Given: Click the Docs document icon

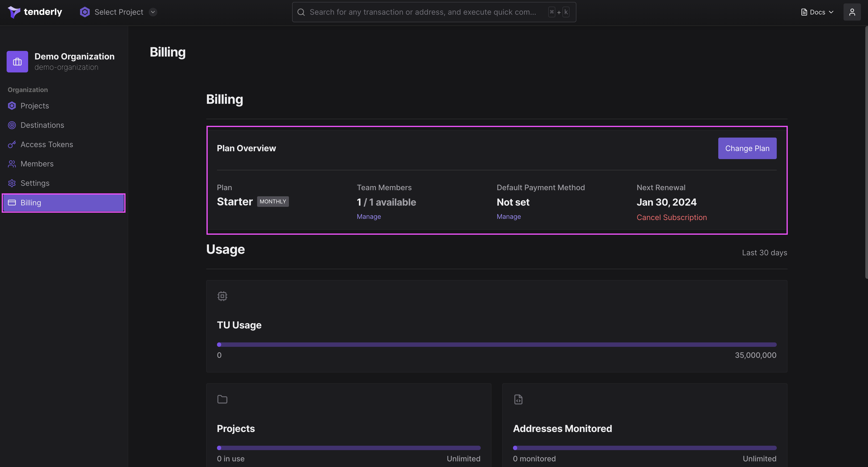Looking at the screenshot, I should point(804,12).
